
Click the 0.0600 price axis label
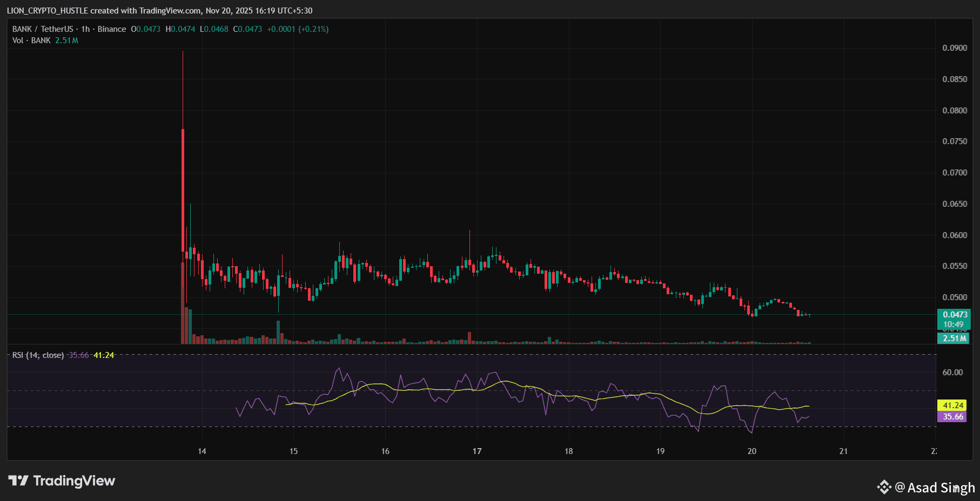(955, 235)
